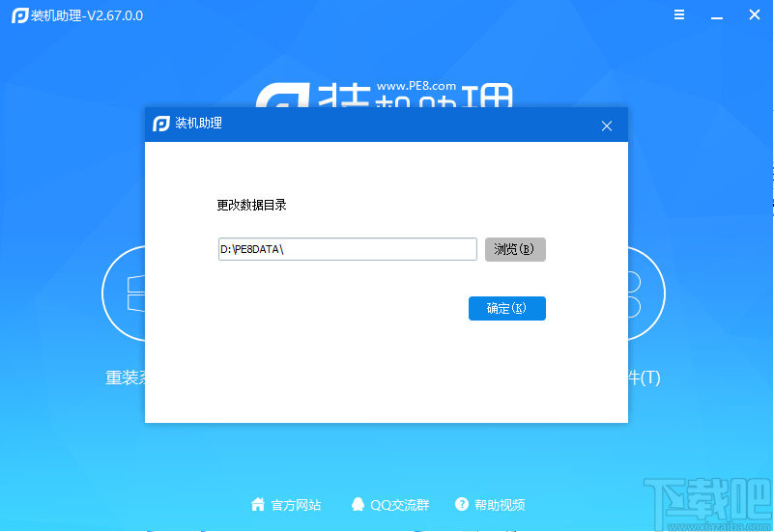Open the hamburger menu in the title bar
This screenshot has width=774, height=532.
tap(679, 14)
